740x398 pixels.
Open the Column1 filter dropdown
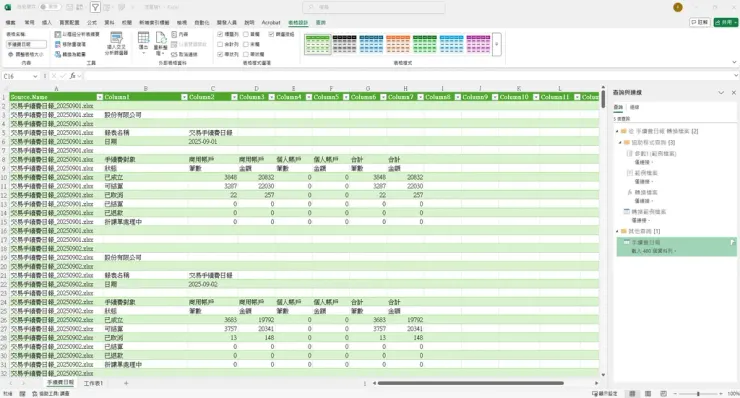184,97
